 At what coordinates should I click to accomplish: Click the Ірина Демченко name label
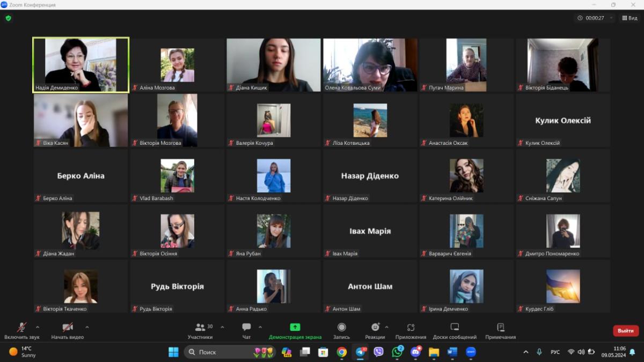tap(448, 309)
